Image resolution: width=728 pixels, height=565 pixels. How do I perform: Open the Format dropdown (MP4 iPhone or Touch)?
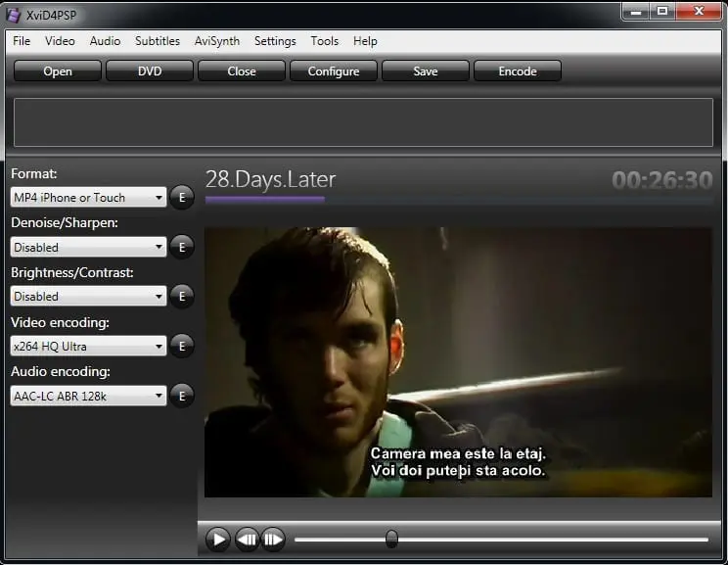(x=88, y=198)
